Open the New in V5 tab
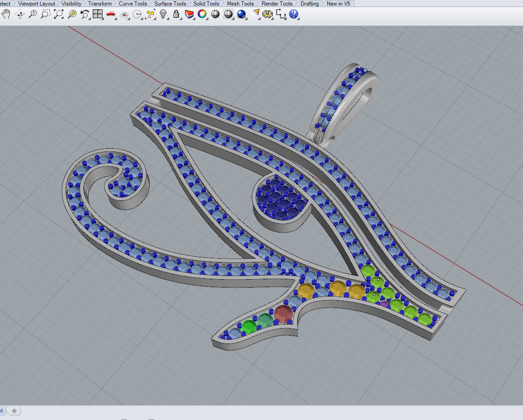Viewport: 523px width, 420px height. pyautogui.click(x=338, y=4)
